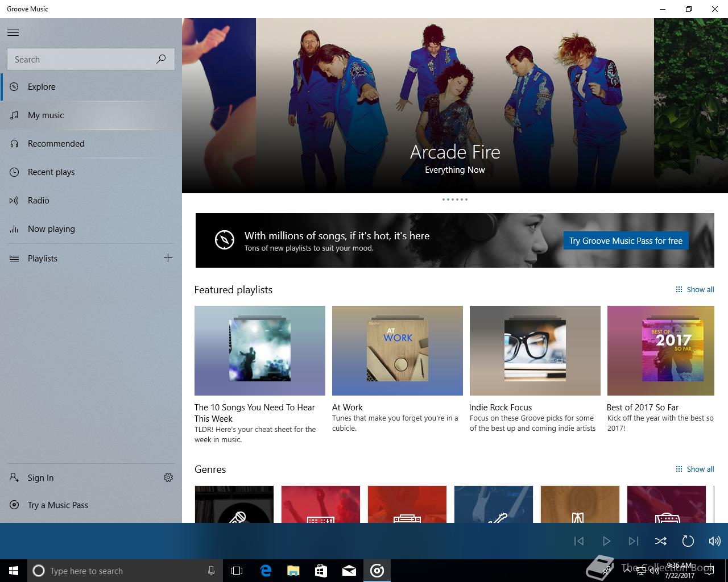Click the Recommended headphones icon
728x582 pixels.
tap(14, 144)
